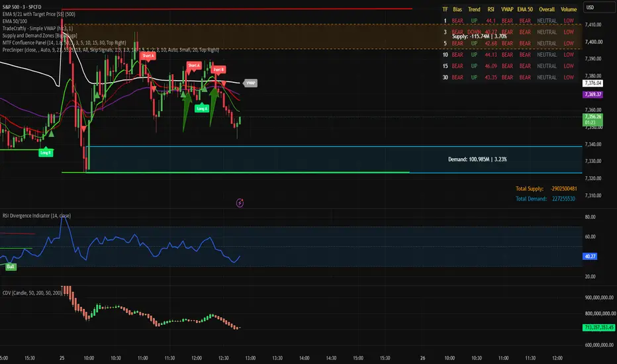Click the 900,000,000.00 CDV axis label
This screenshot has width=617, height=364.
[x=599, y=298]
